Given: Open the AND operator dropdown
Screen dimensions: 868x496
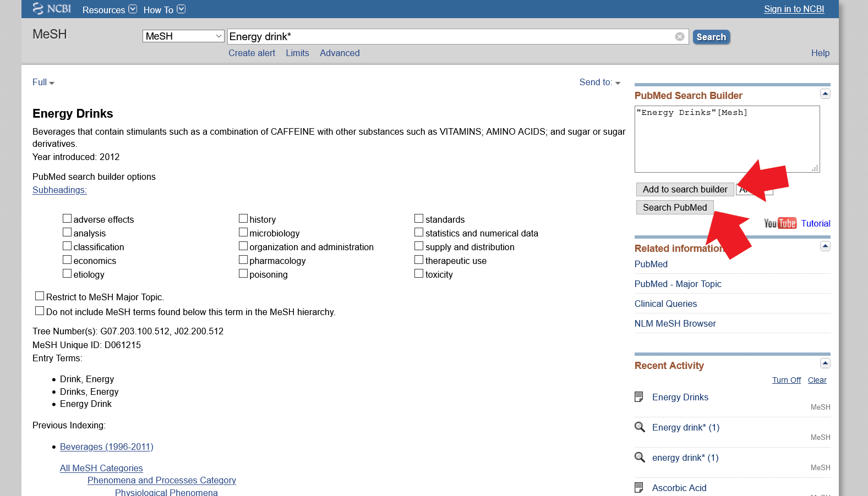Looking at the screenshot, I should 755,190.
